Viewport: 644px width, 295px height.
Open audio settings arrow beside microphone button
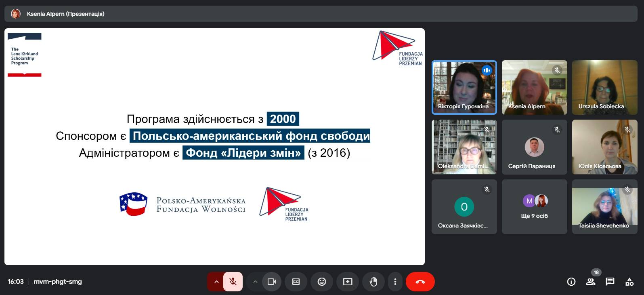216,282
